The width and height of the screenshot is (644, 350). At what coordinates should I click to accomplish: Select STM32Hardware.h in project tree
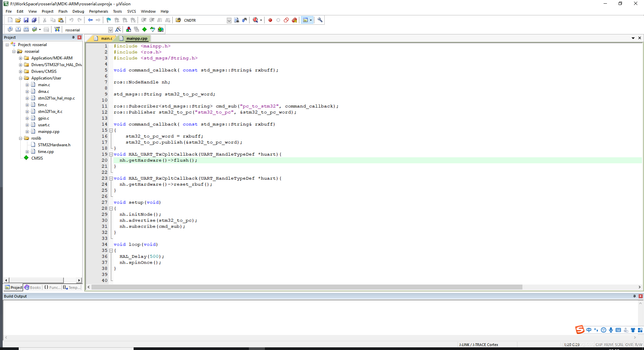click(x=54, y=145)
